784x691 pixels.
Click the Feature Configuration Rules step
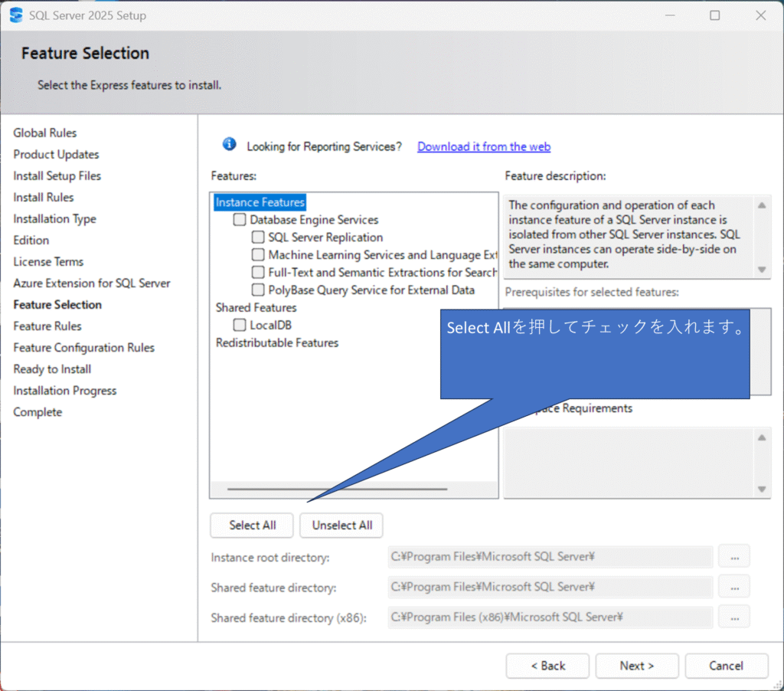84,348
